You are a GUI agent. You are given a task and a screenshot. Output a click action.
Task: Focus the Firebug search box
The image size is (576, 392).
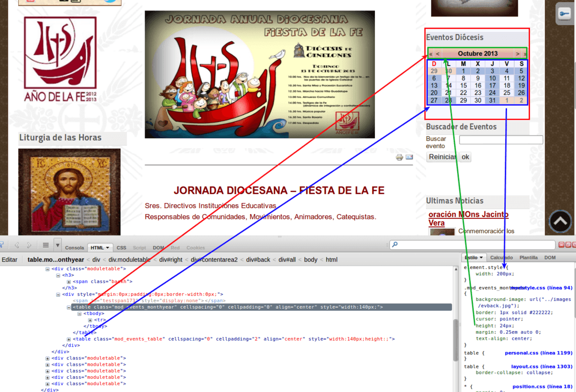click(x=472, y=245)
